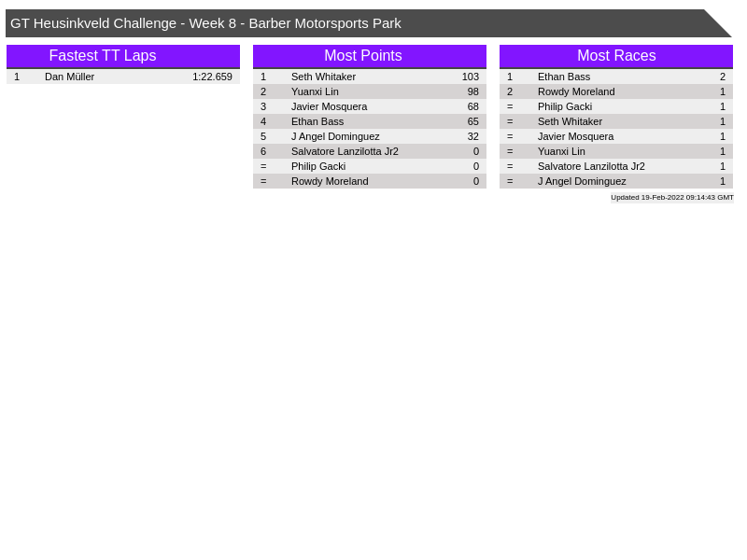Open Ethan Bass in Most Races table

[x=563, y=77]
